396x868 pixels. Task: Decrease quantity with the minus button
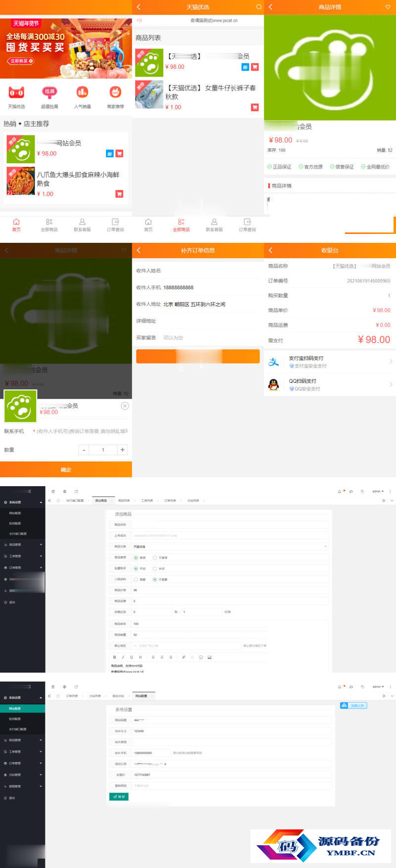[84, 450]
